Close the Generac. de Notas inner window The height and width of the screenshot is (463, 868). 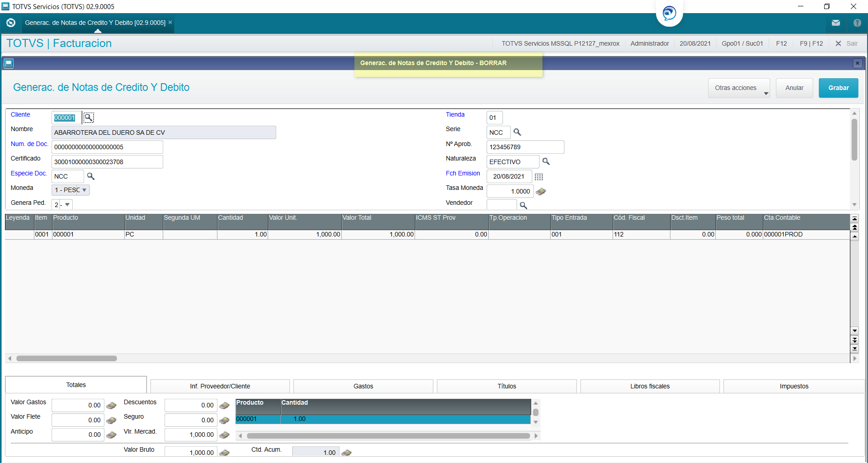point(857,63)
